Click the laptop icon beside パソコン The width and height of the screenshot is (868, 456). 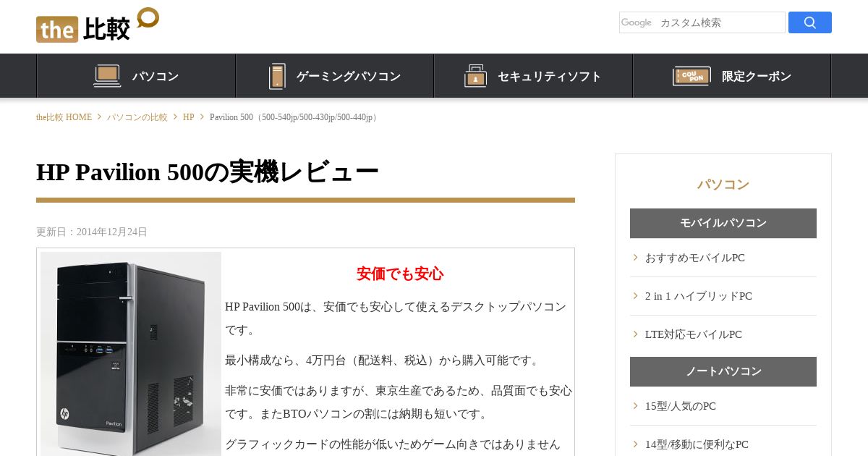107,75
